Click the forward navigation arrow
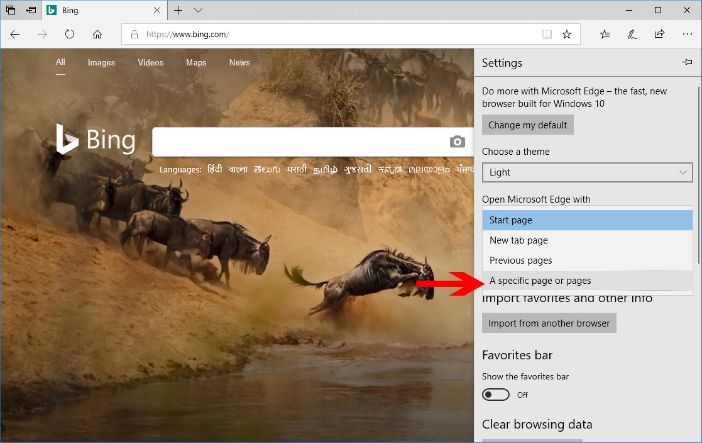Image resolution: width=702 pixels, height=443 pixels. (x=42, y=34)
